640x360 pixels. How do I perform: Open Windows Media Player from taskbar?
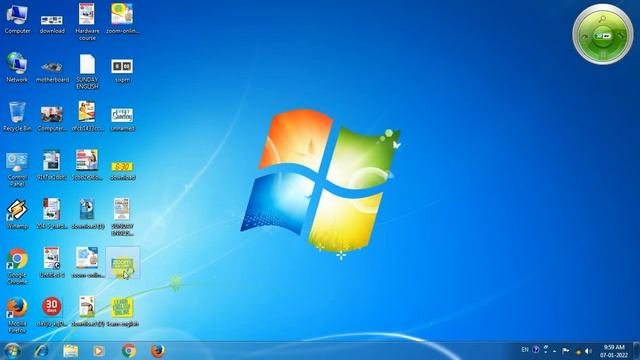[98, 351]
